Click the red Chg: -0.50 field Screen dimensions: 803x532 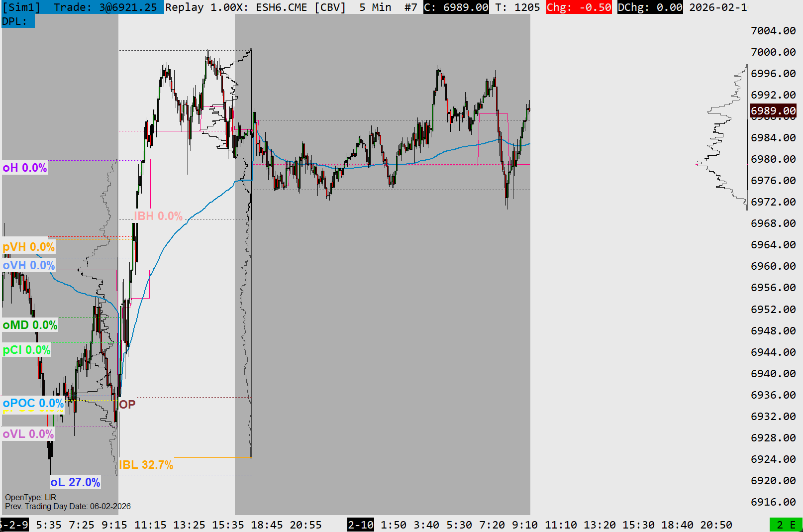[x=579, y=7]
